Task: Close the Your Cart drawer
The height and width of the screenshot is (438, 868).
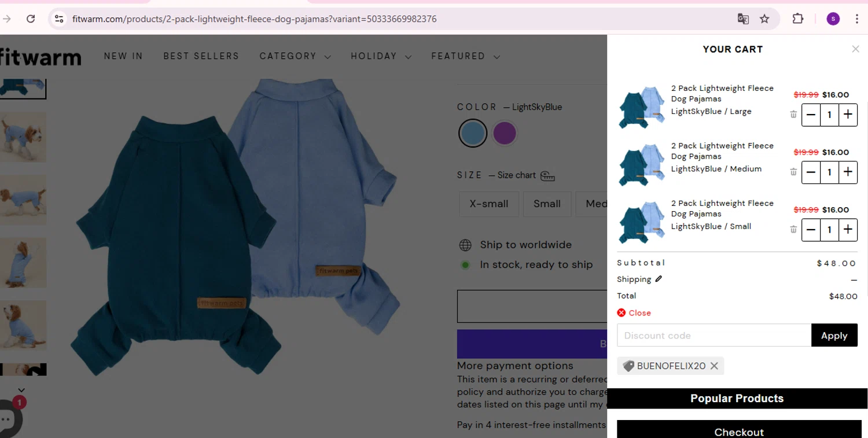Action: click(855, 49)
